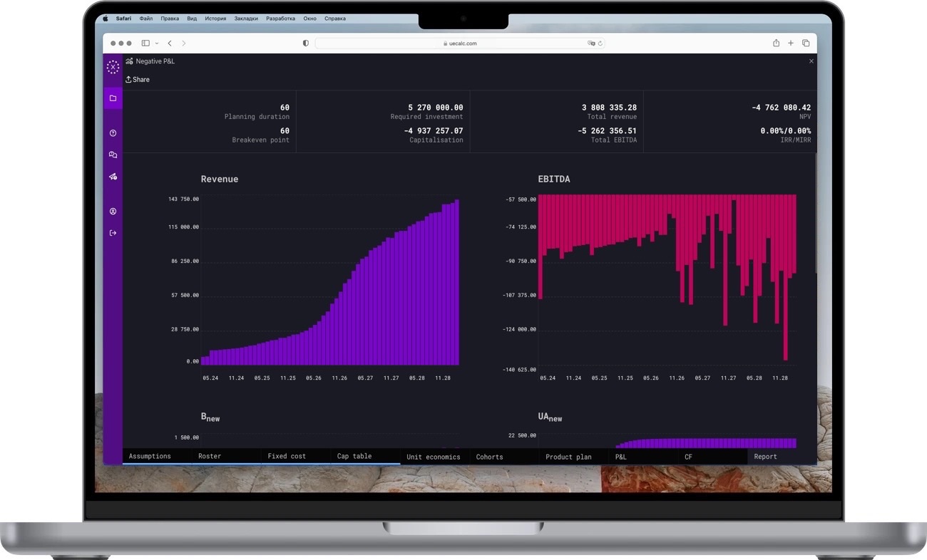
Task: Open Safari tab overview
Action: click(806, 43)
